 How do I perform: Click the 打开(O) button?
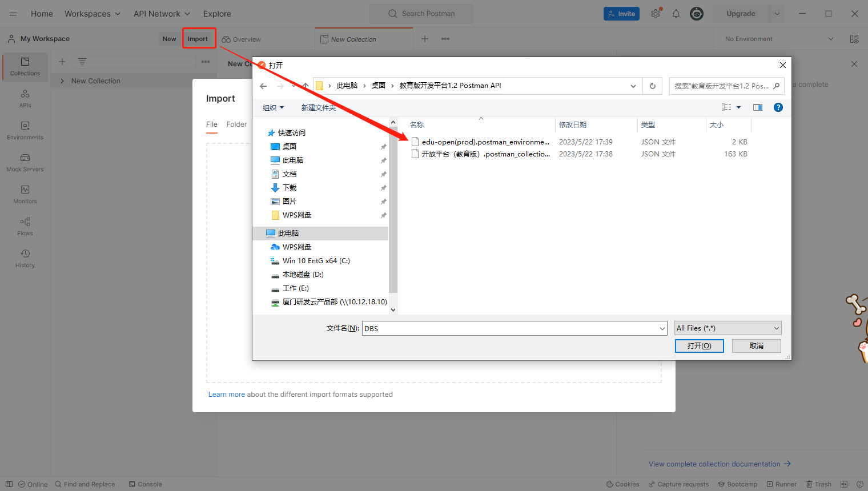coord(699,346)
